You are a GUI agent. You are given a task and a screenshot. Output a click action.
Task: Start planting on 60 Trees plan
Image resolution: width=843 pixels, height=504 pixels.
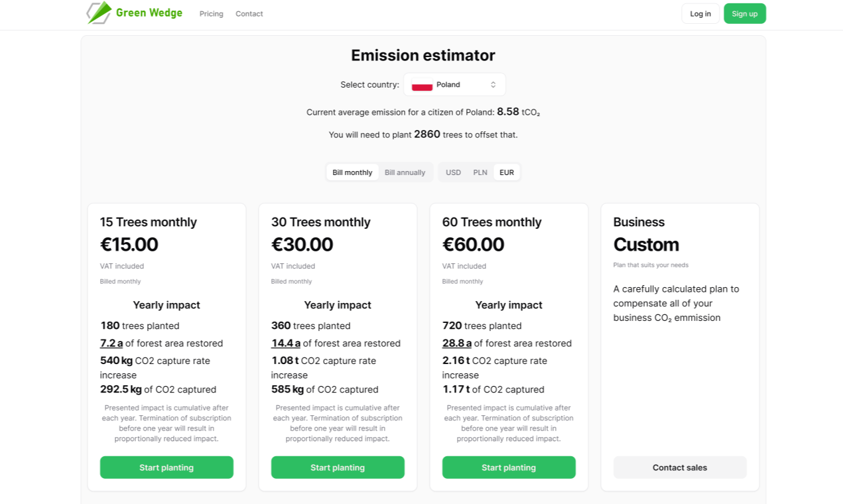click(509, 468)
